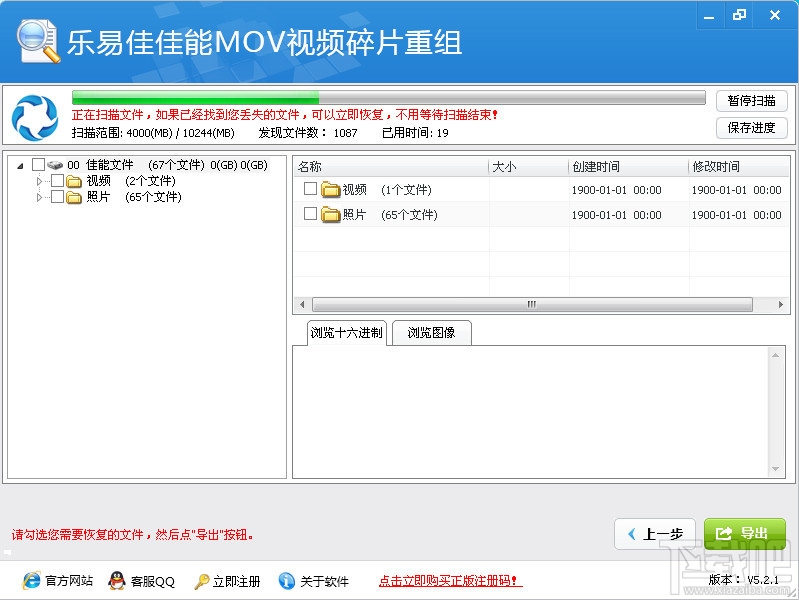Tick the checkbox for 00 佳能文件 root
Screen dimensions: 799x600
tap(38, 165)
